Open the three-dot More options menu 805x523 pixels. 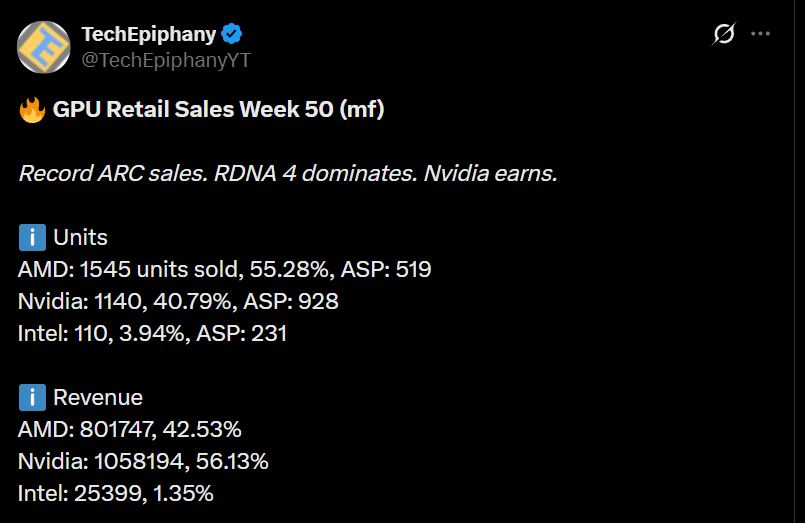[x=760, y=34]
